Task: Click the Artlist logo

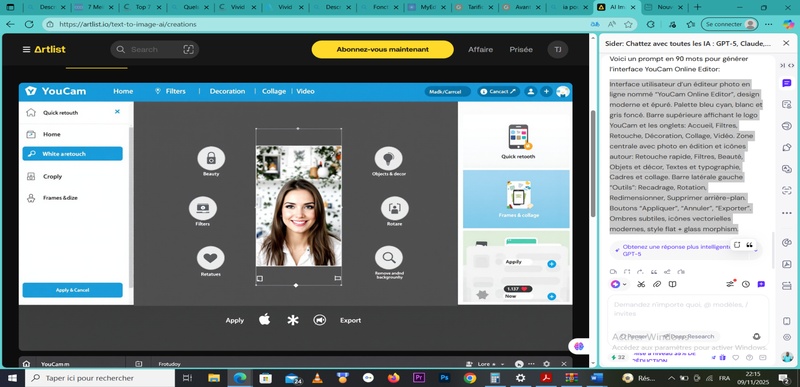Action: 50,49
